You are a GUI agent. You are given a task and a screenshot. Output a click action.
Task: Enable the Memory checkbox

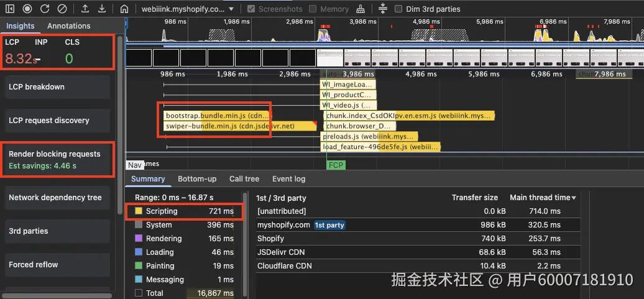tap(313, 9)
